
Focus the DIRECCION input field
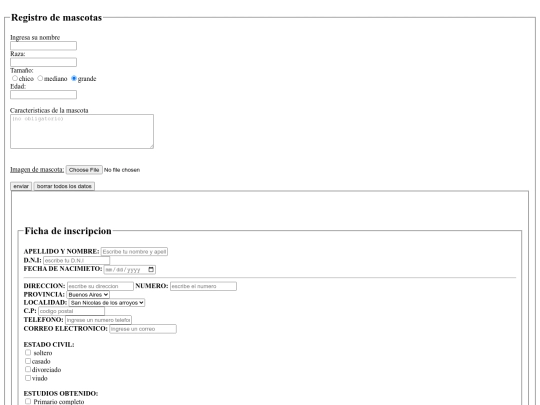pyautogui.click(x=100, y=286)
